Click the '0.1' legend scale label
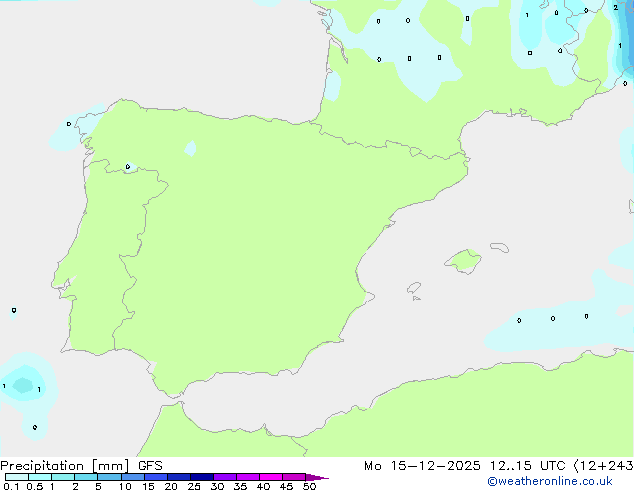The width and height of the screenshot is (634, 490). pos(11,486)
